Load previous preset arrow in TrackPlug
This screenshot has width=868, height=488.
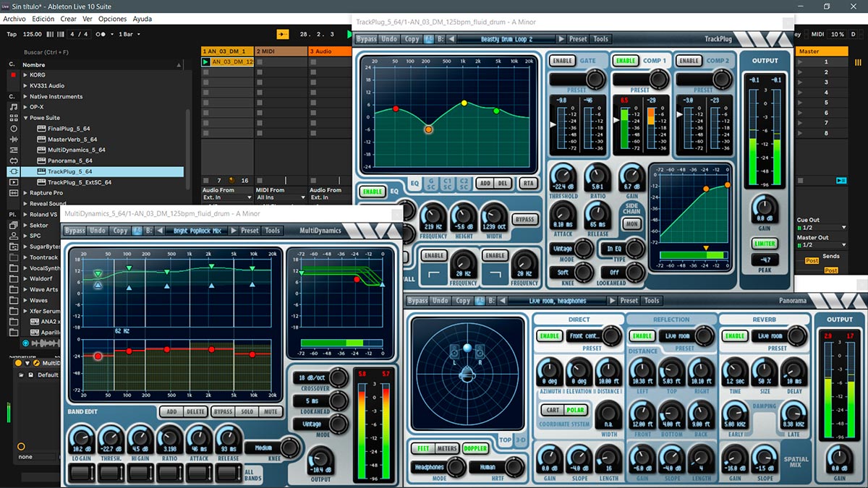point(451,39)
